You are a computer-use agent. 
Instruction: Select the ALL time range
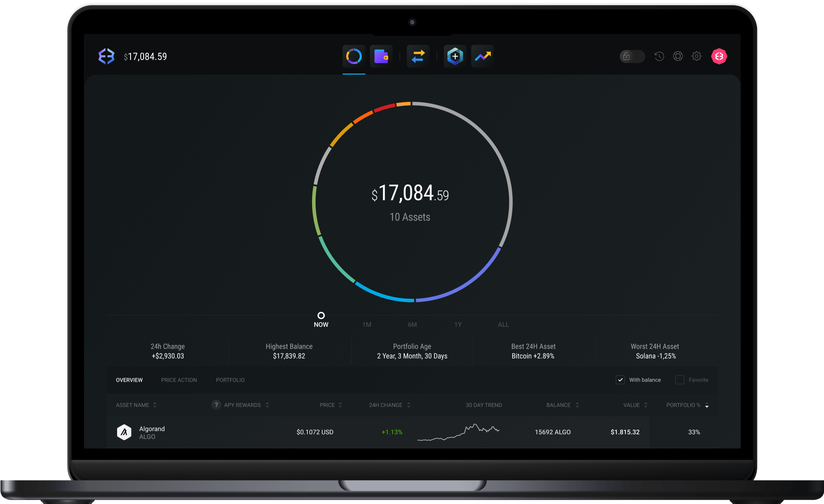(x=503, y=324)
